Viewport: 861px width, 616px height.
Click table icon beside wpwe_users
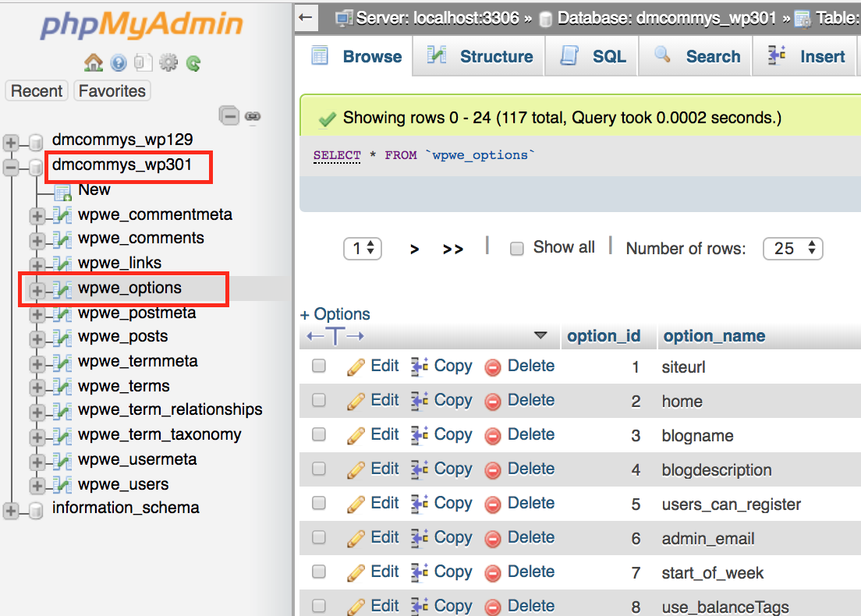coord(62,485)
